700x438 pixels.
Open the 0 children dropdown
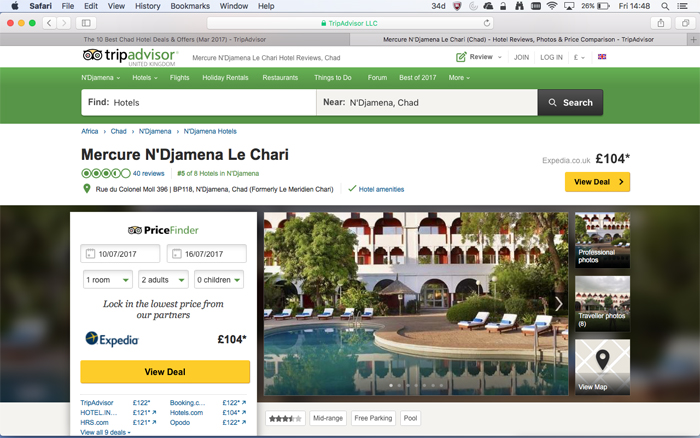219,279
